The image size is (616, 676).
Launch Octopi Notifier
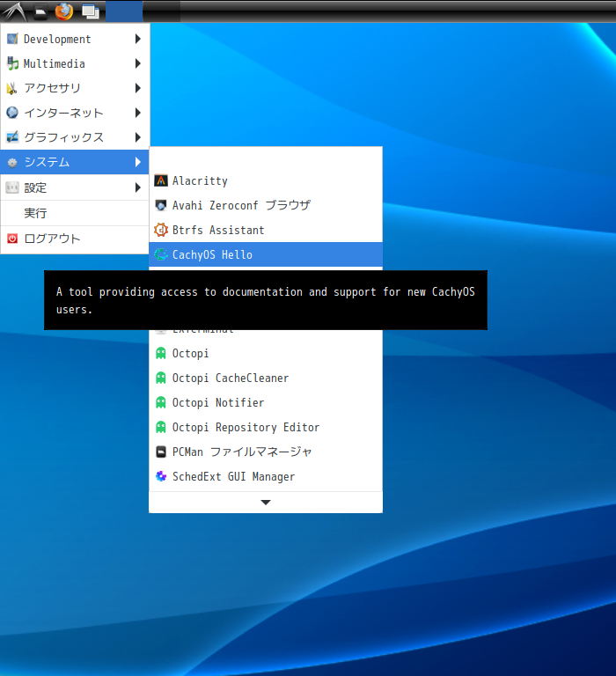point(266,402)
